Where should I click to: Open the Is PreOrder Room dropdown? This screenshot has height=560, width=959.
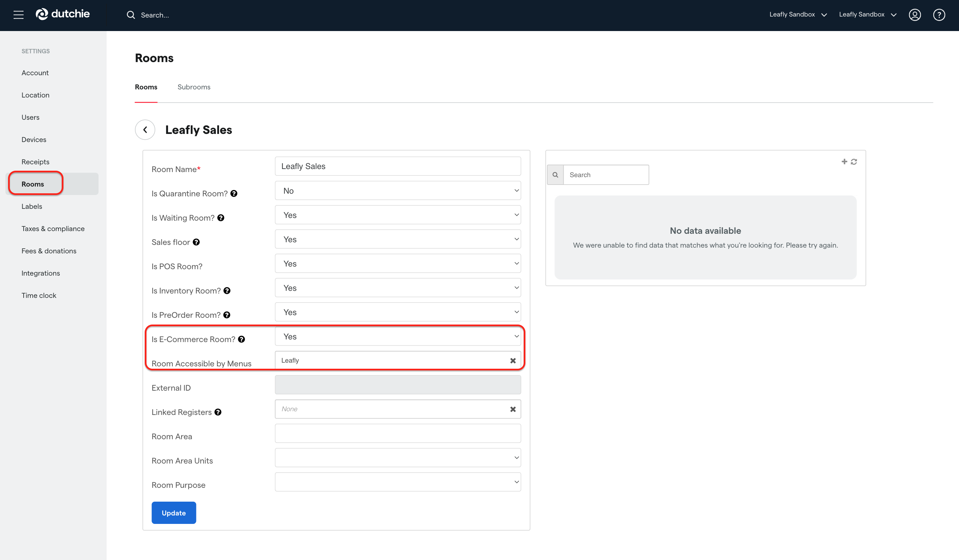tap(398, 312)
